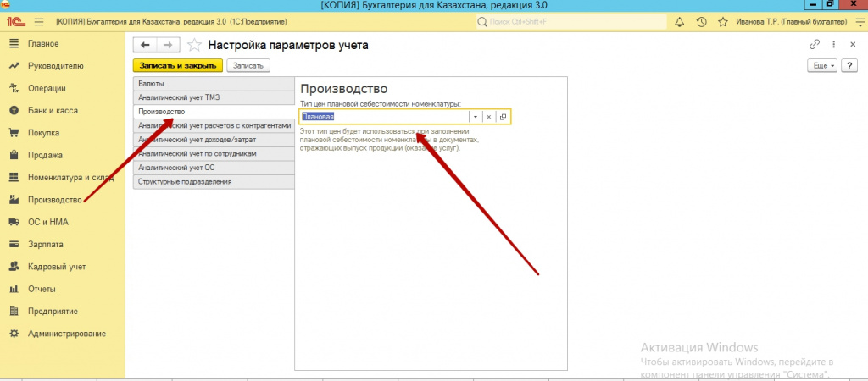Switch to the Валюты tab
This screenshot has height=381, width=868.
(x=214, y=84)
